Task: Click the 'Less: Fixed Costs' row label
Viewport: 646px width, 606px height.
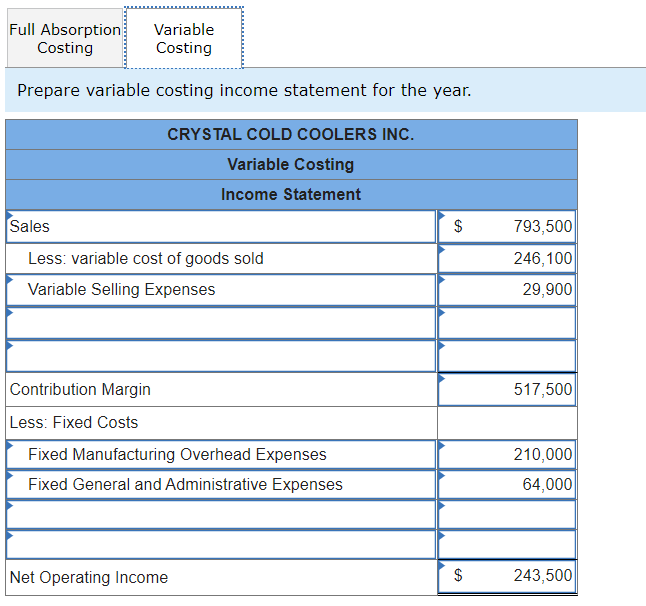Action: coord(74,423)
